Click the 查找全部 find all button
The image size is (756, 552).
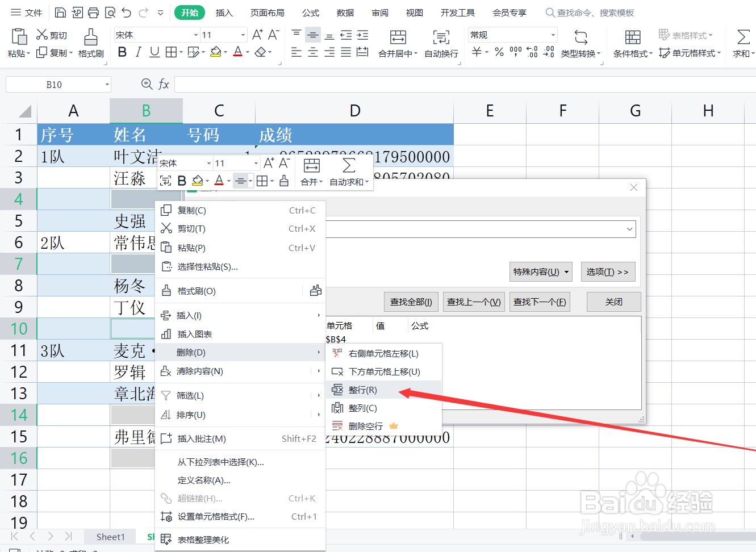(411, 302)
